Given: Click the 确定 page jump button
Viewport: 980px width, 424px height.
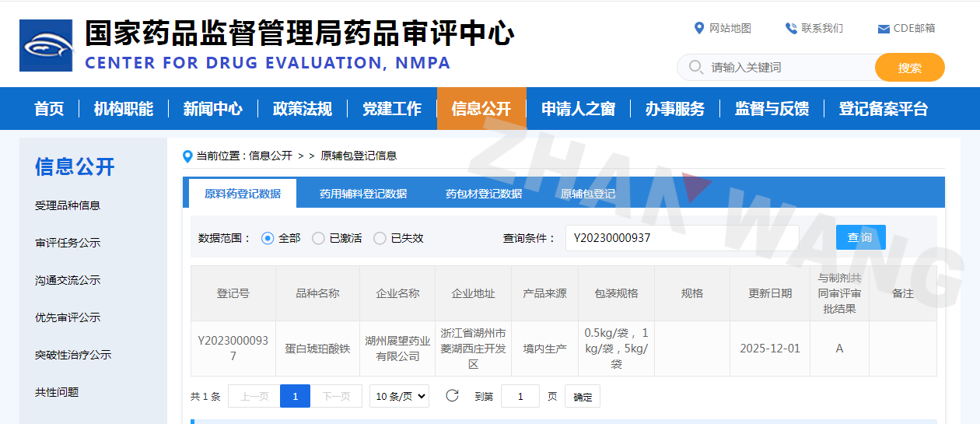Looking at the screenshot, I should [x=583, y=397].
